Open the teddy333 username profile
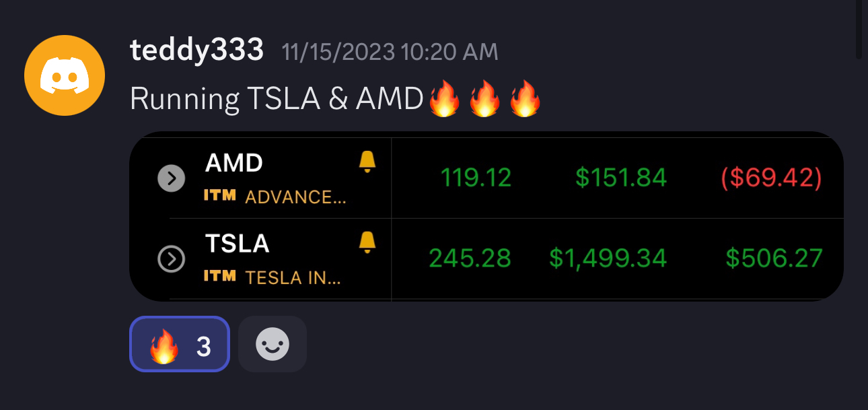The width and height of the screenshot is (868, 410). pyautogui.click(x=196, y=51)
